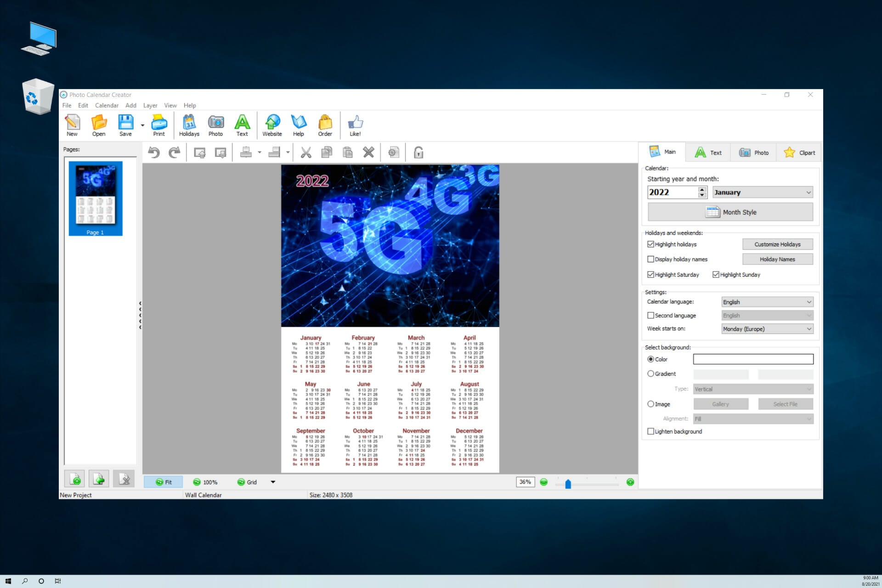
Task: Uncheck Highlight Saturday
Action: [650, 275]
